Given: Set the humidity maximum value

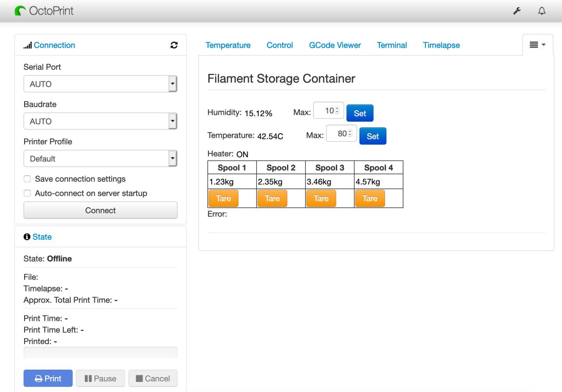Looking at the screenshot, I should coord(360,113).
